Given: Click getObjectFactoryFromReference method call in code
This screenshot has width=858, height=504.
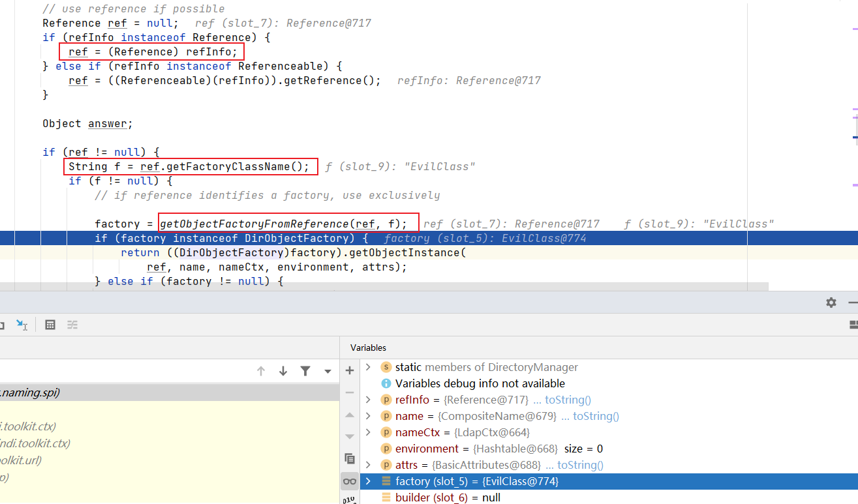Looking at the screenshot, I should click(x=283, y=224).
